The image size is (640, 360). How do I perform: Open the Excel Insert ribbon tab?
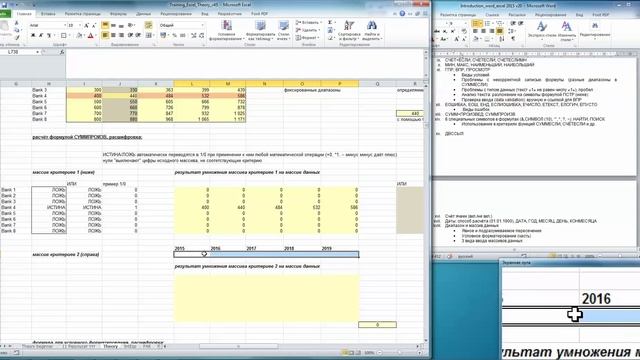(x=48, y=14)
